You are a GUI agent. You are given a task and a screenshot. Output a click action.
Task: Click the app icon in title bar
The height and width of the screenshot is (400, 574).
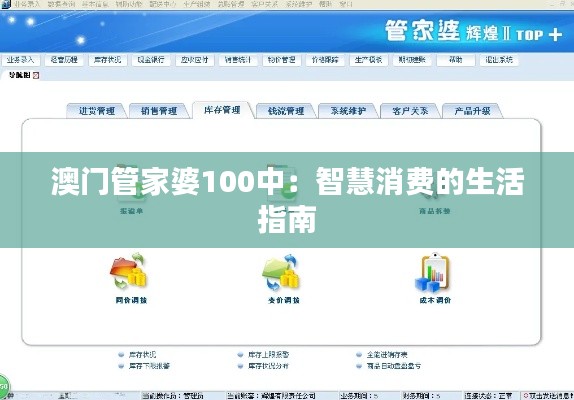(x=5, y=4)
